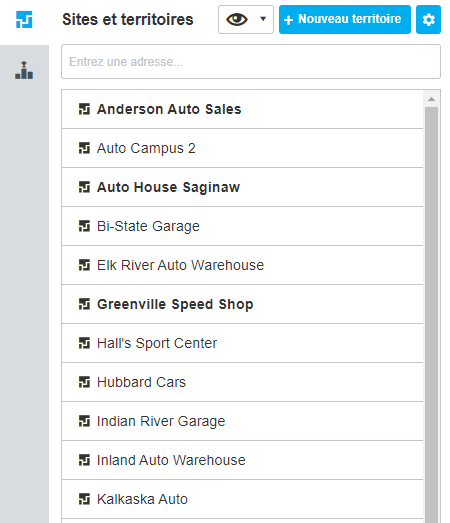Screen dimensions: 450x523
Task: Click the Anderson Auto Sales territory icon
Action: point(84,109)
